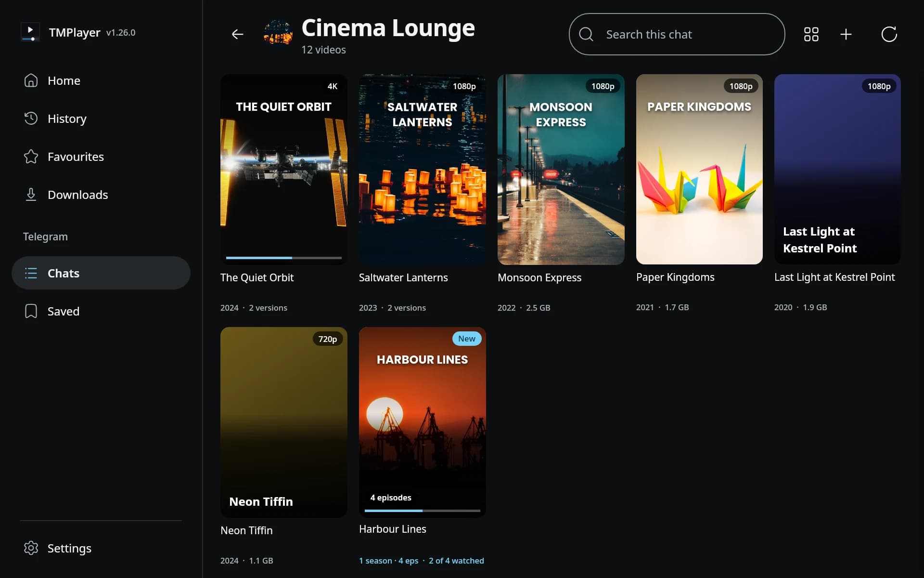This screenshot has height=578, width=924.
Task: Open the Neon Tiffin poster
Action: click(284, 422)
